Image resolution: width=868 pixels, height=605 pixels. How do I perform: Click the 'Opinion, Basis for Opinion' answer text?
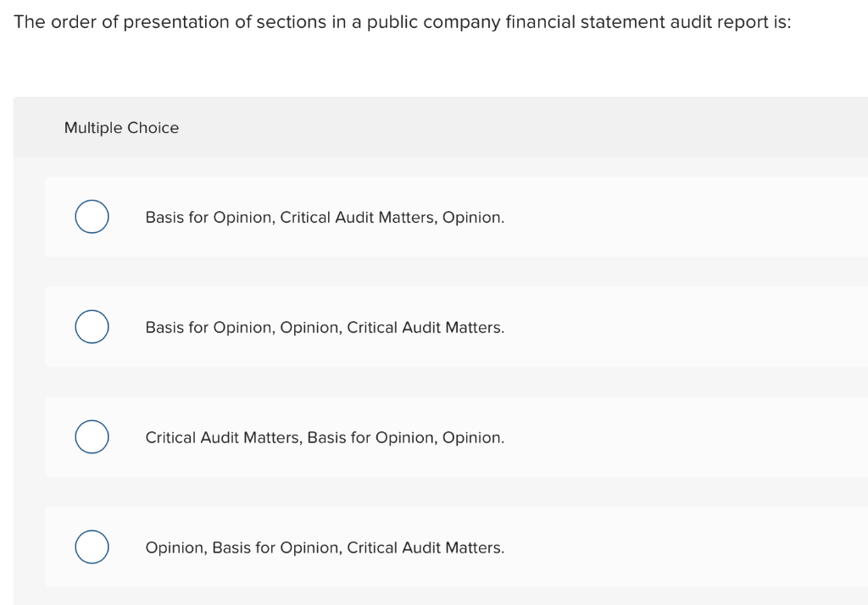coord(325,547)
